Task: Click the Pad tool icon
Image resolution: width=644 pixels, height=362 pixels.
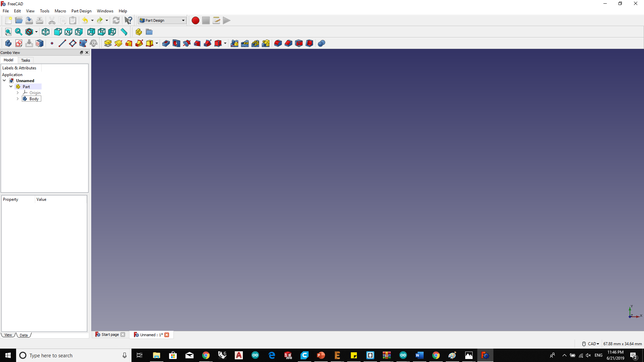Action: [108, 43]
